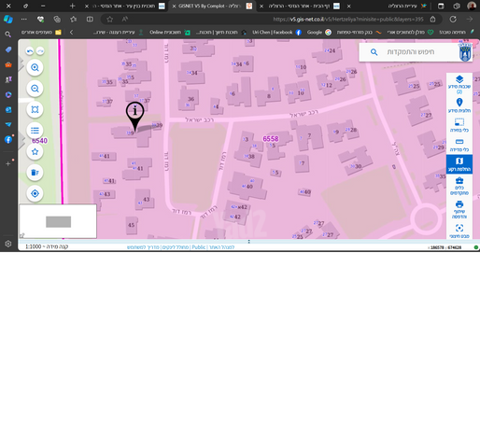The image size is (480, 448).
Task: Click the map zoom-out magnifier button
Action: pos(35,89)
